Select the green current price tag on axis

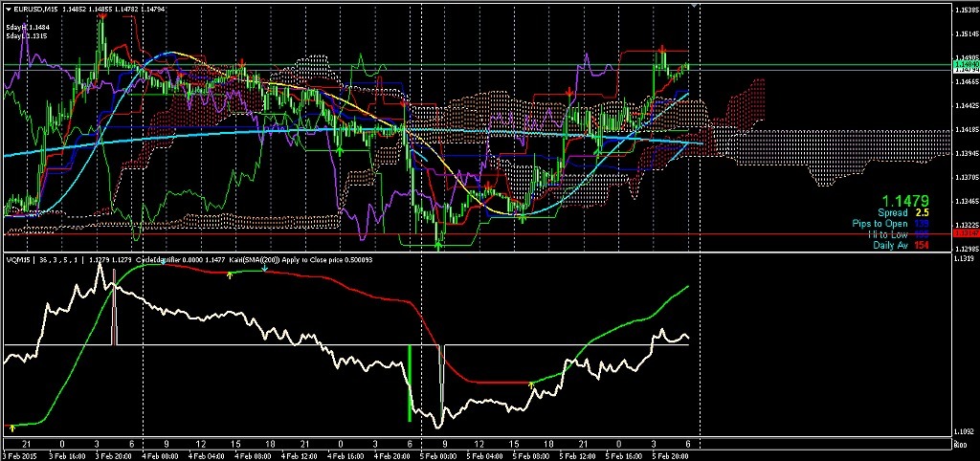coord(965,65)
